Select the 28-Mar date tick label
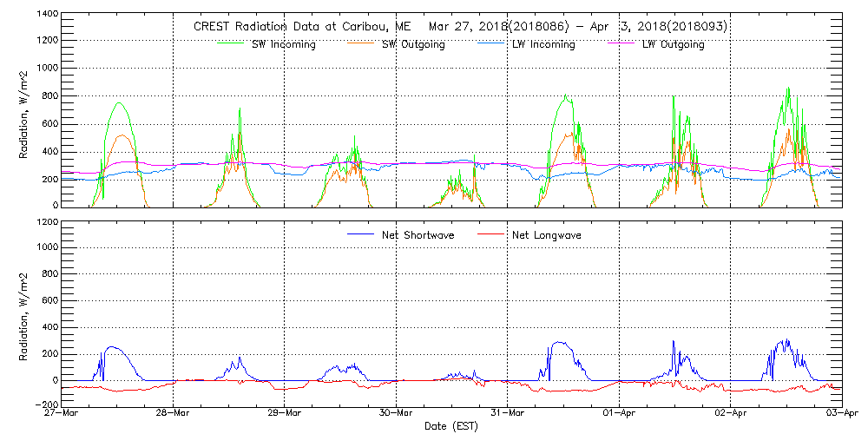868x434 pixels. (x=173, y=414)
